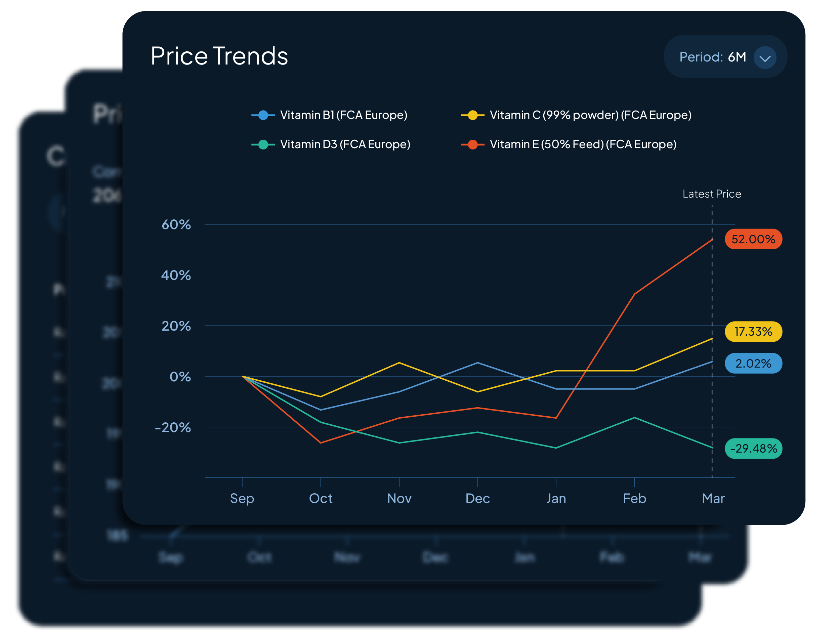This screenshot has height=630, width=840.
Task: Select the Mar label on the x-axis
Action: point(713,498)
